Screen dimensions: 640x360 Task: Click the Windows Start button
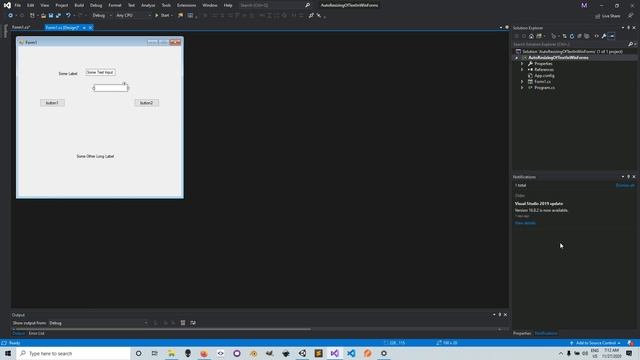tap(8, 353)
